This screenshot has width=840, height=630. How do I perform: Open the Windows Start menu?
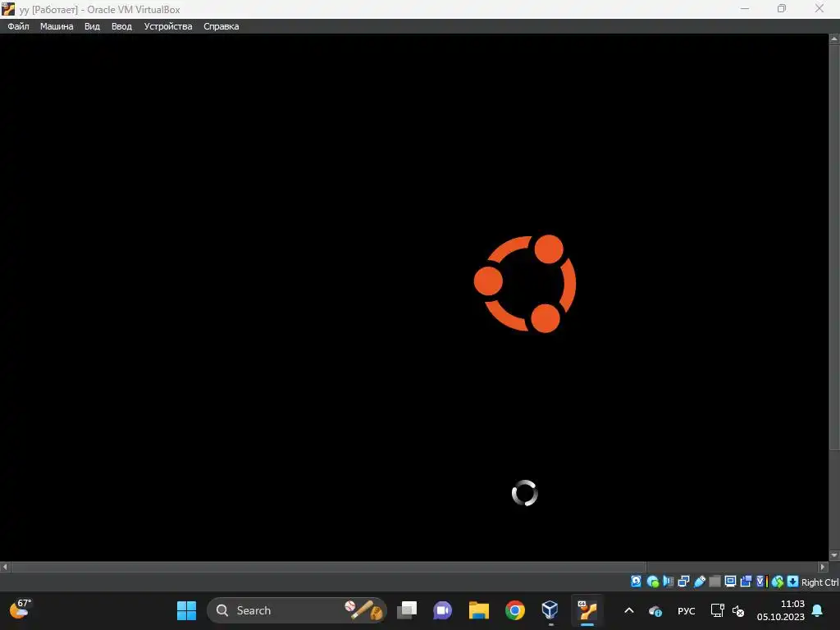coord(186,610)
